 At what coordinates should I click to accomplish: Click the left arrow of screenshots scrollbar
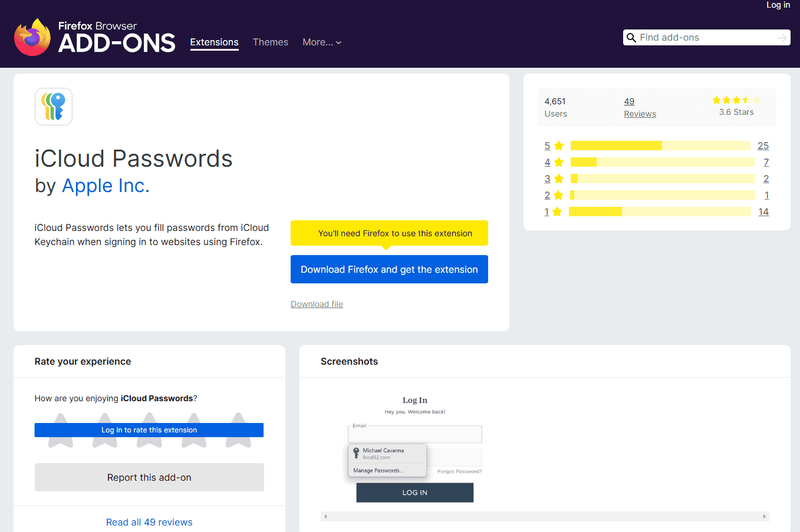(325, 516)
